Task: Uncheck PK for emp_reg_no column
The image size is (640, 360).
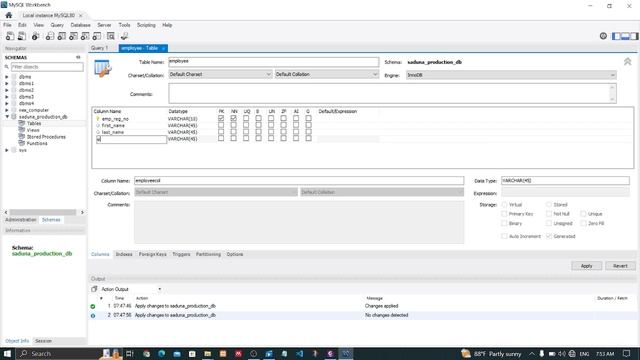Action: tap(221, 118)
